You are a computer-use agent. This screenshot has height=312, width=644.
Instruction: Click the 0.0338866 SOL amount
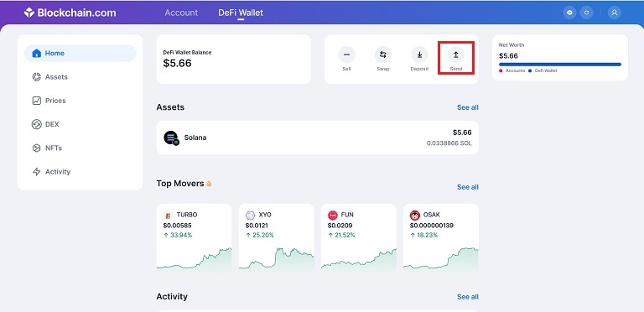coord(449,143)
